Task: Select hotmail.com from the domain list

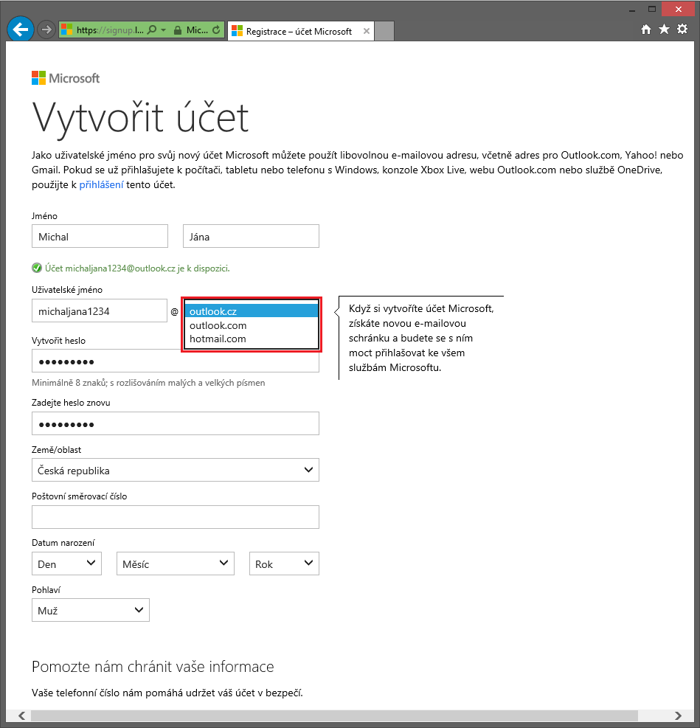Action: (x=216, y=339)
